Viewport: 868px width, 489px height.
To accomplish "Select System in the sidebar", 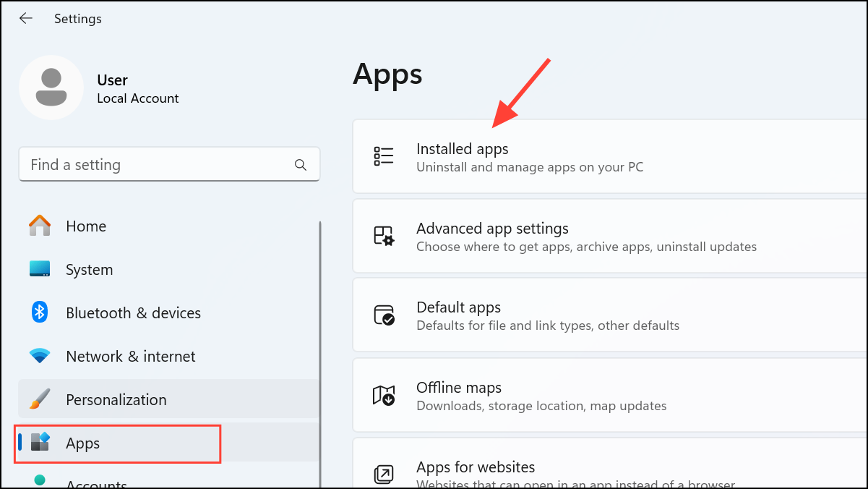I will (89, 268).
